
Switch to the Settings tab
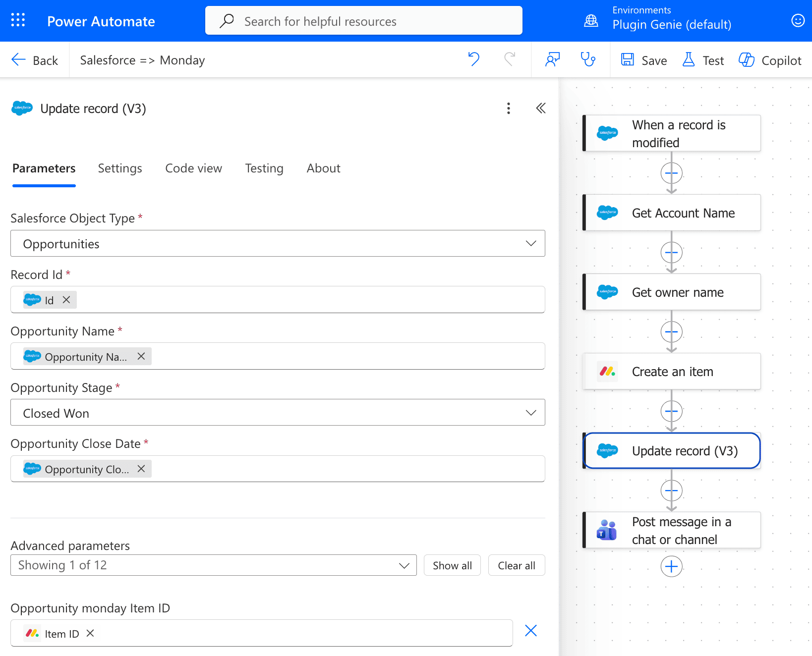tap(120, 168)
